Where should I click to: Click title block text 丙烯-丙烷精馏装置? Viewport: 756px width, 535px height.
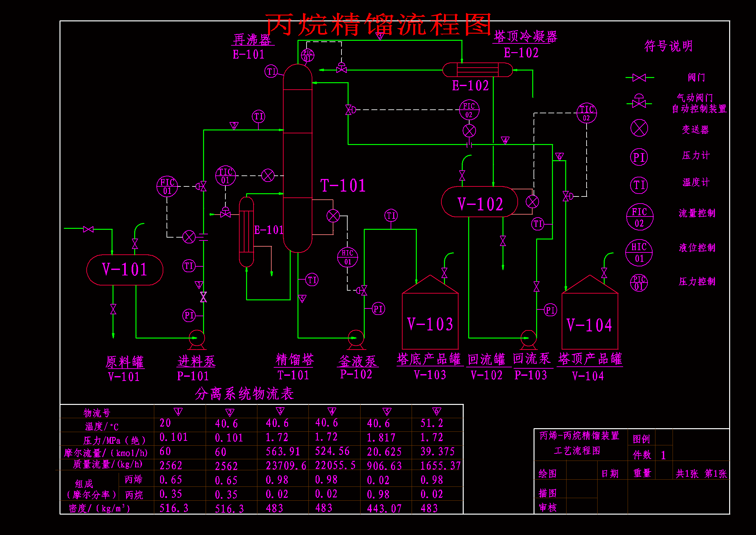pyautogui.click(x=579, y=435)
